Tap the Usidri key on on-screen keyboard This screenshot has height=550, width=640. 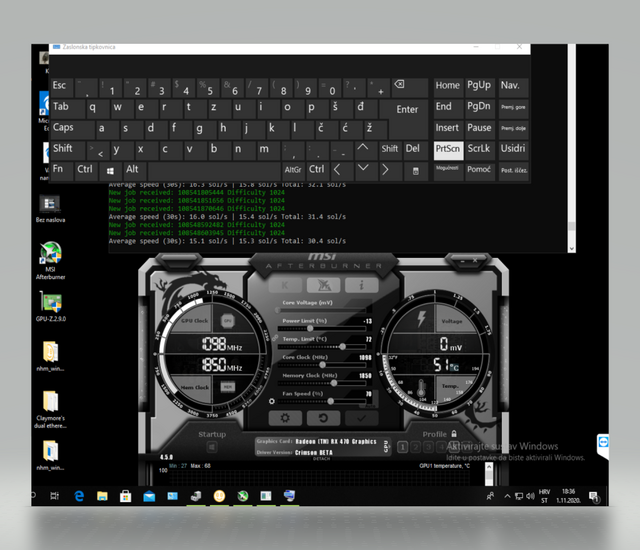pyautogui.click(x=513, y=149)
